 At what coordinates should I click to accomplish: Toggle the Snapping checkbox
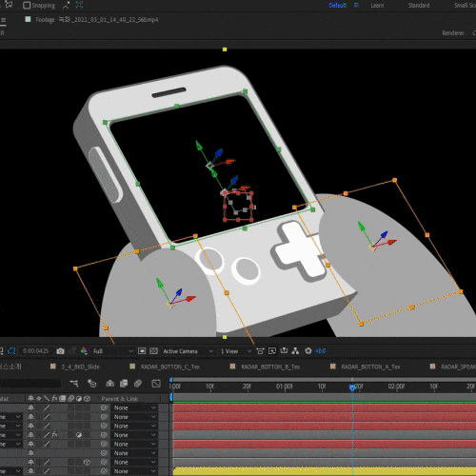(x=27, y=6)
